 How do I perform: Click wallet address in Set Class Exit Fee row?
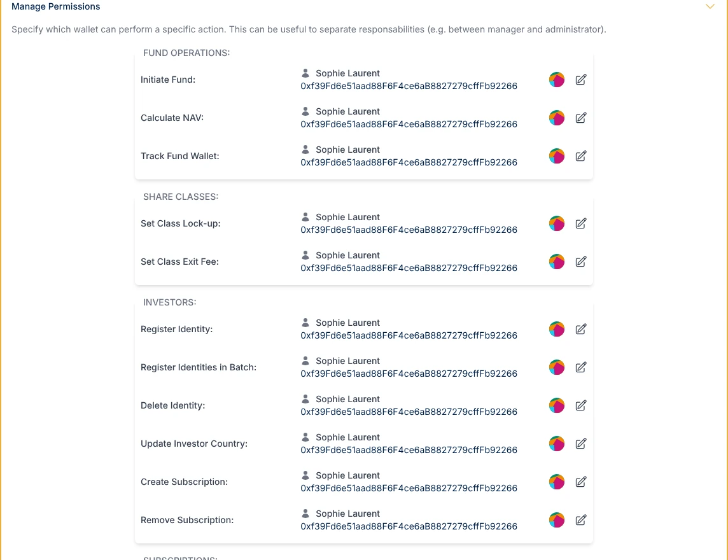point(409,268)
